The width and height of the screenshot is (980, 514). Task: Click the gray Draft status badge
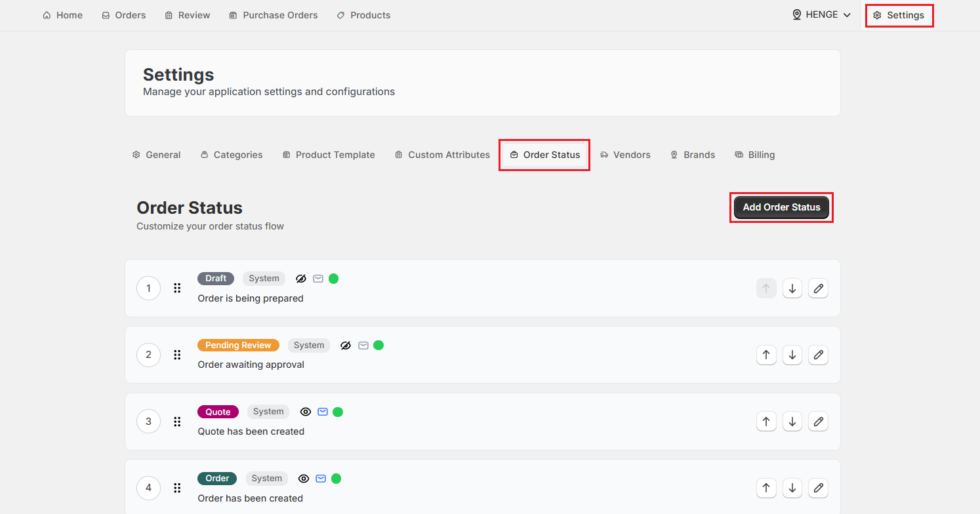point(216,279)
